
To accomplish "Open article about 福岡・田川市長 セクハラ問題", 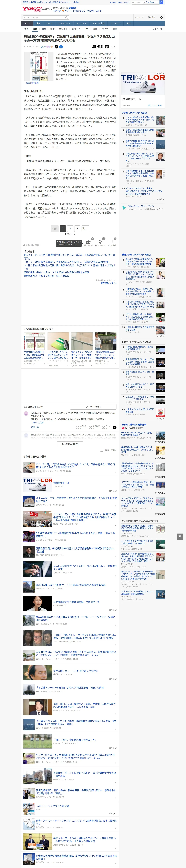I will click(84, 706).
